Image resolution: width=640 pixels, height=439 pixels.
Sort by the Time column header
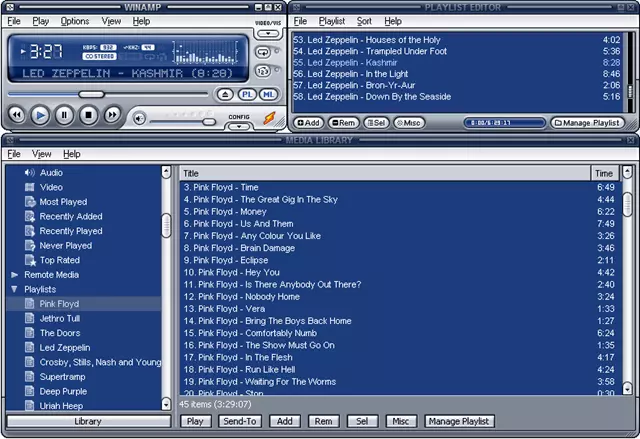[605, 173]
